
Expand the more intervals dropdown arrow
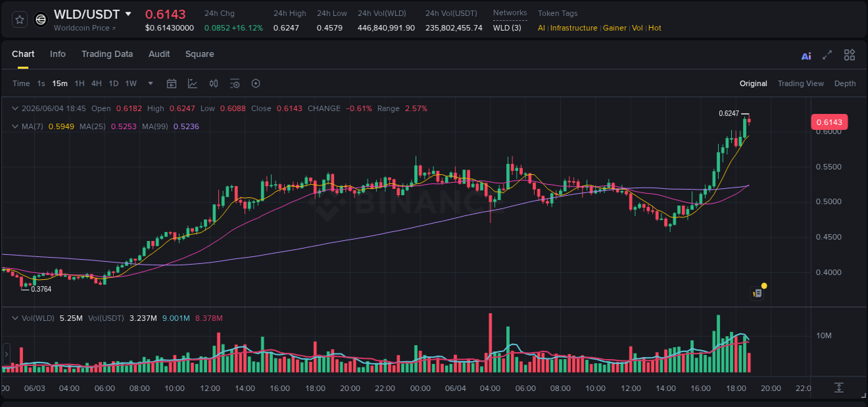pyautogui.click(x=151, y=83)
